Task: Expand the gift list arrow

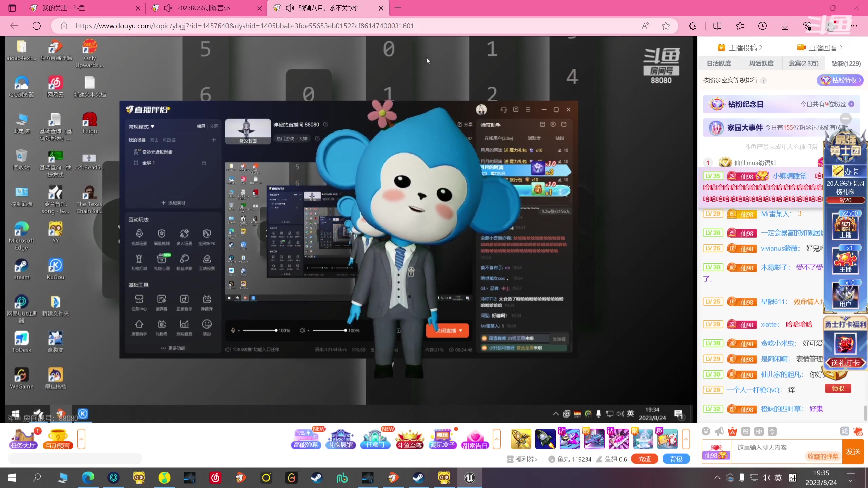Action: 686,439
